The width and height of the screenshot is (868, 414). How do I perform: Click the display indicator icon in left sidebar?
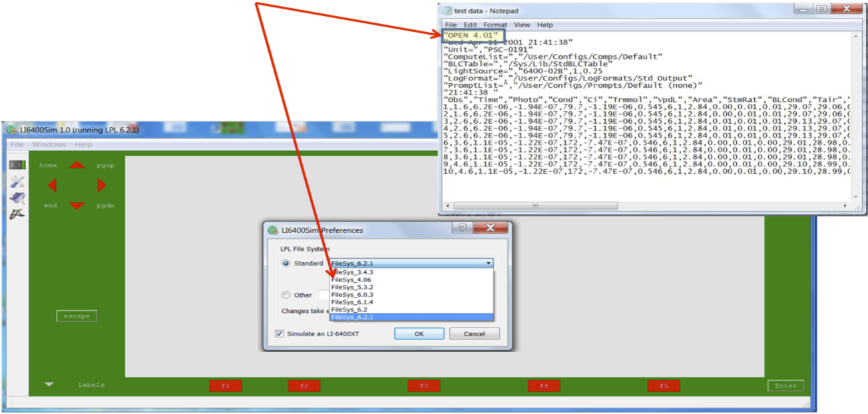[17, 164]
